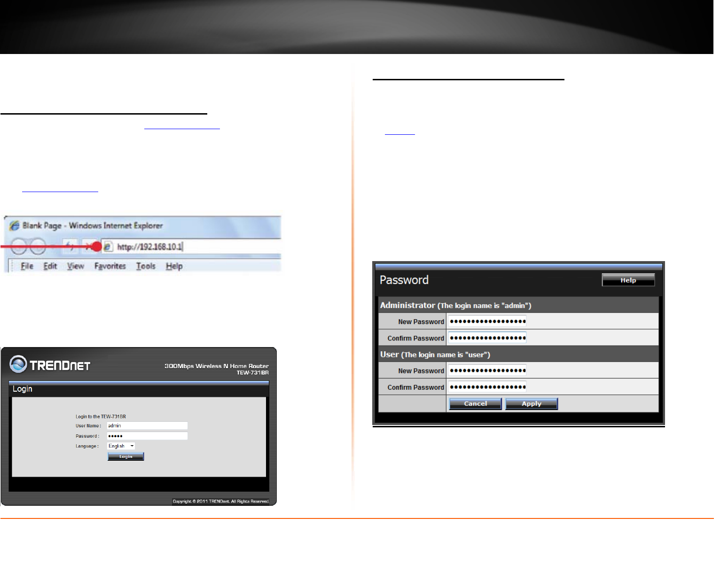Screen dimensions: 728x564
Task: Click the Cancel button
Action: [475, 403]
